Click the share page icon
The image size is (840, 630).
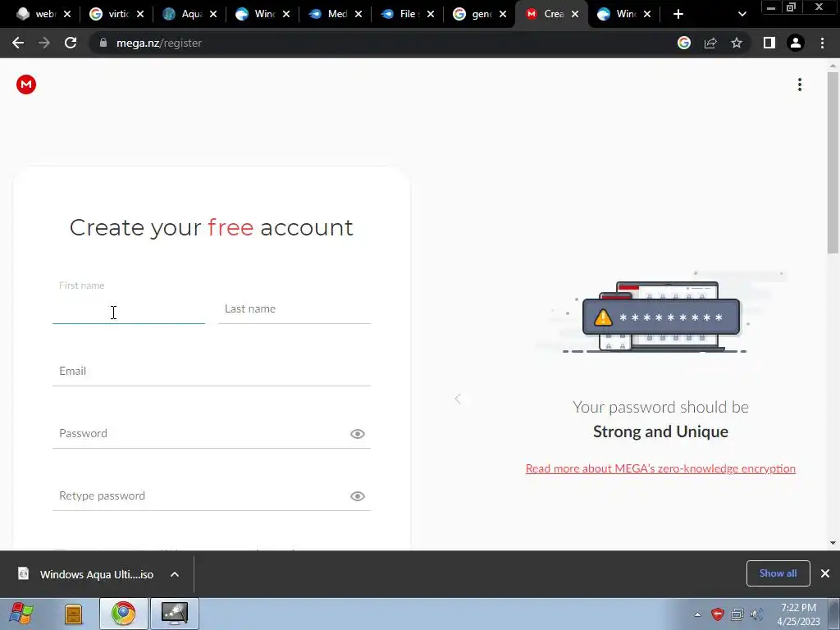pyautogui.click(x=710, y=43)
